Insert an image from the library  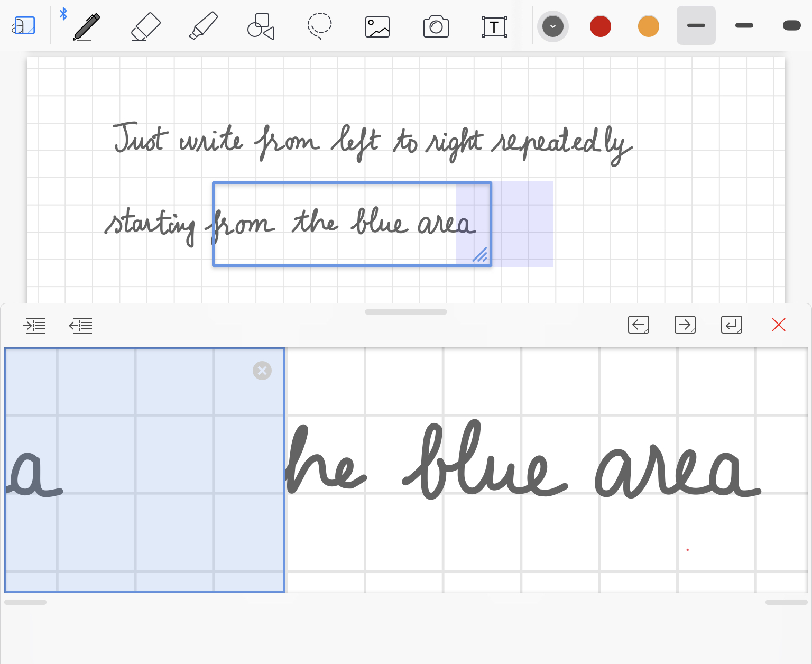tap(377, 26)
